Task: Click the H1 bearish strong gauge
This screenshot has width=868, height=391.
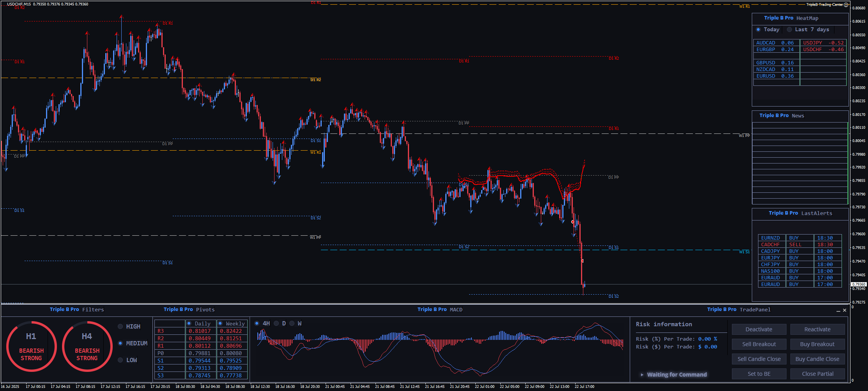Action: tap(31, 346)
